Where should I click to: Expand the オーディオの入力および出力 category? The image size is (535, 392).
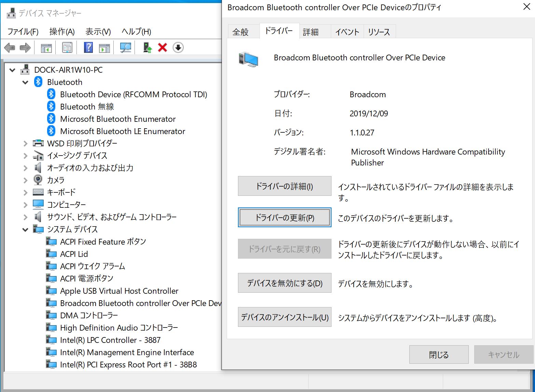point(25,168)
